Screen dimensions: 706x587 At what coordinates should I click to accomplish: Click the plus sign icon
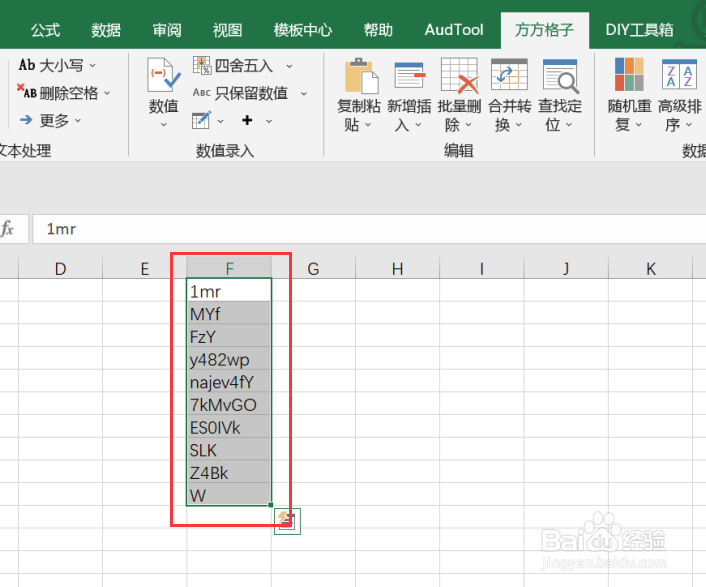(x=247, y=120)
